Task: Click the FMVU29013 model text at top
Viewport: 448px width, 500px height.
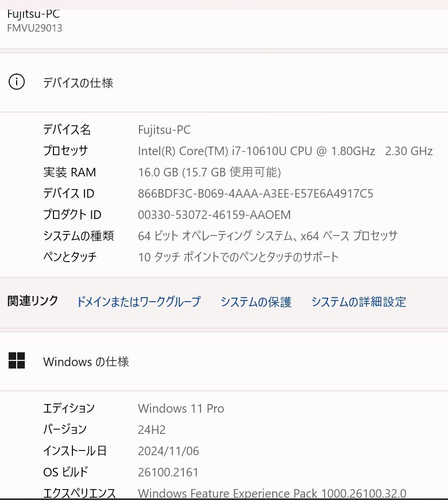Action: coord(34,28)
